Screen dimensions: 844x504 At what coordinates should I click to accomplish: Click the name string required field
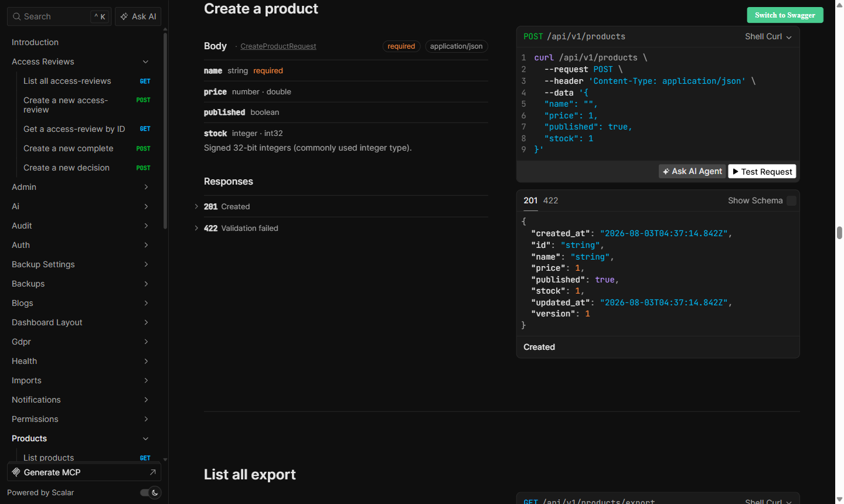346,71
